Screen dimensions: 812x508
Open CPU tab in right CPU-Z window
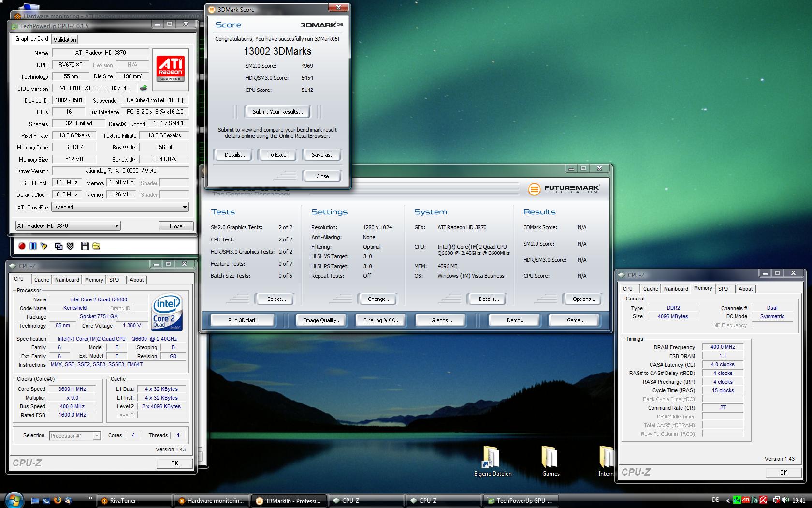coord(628,289)
